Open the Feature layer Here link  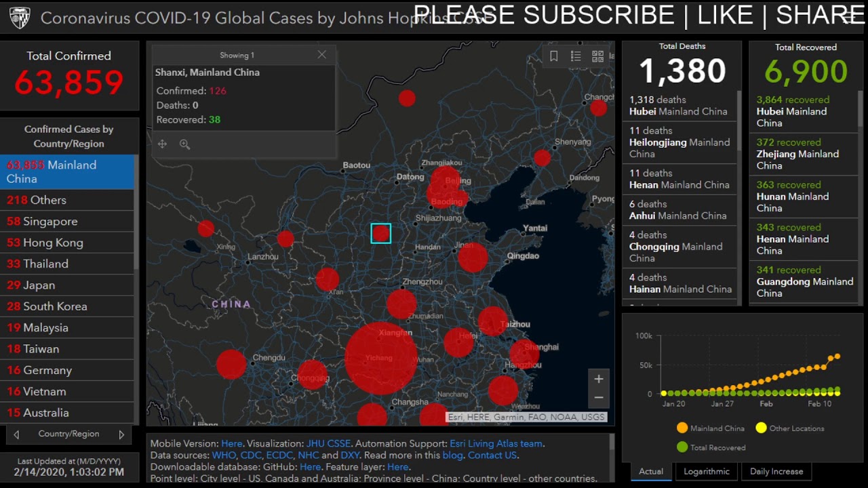(x=397, y=467)
